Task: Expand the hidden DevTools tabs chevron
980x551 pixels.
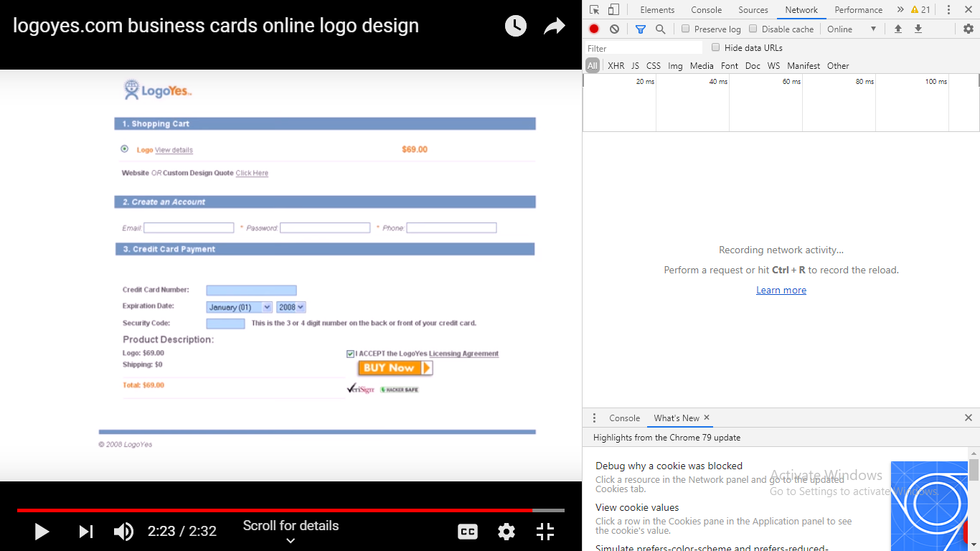Action: click(x=900, y=10)
